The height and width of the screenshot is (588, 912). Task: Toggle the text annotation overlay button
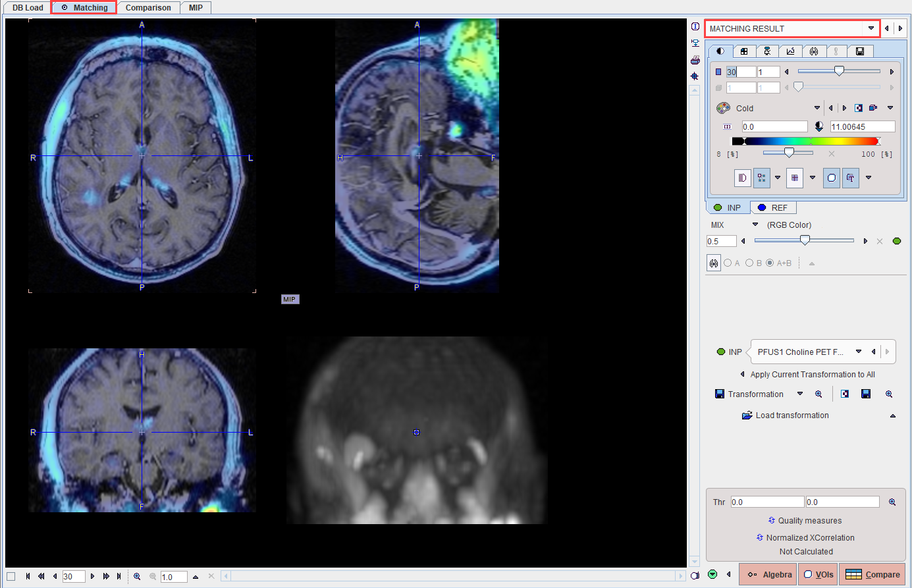point(851,178)
